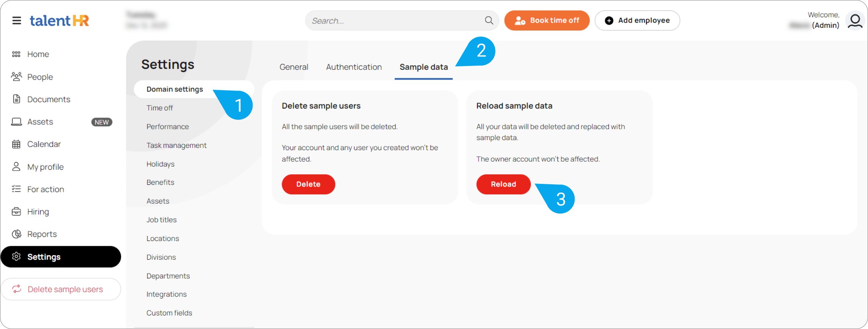This screenshot has width=868, height=329.
Task: Click the Calendar icon in sidebar
Action: [16, 144]
